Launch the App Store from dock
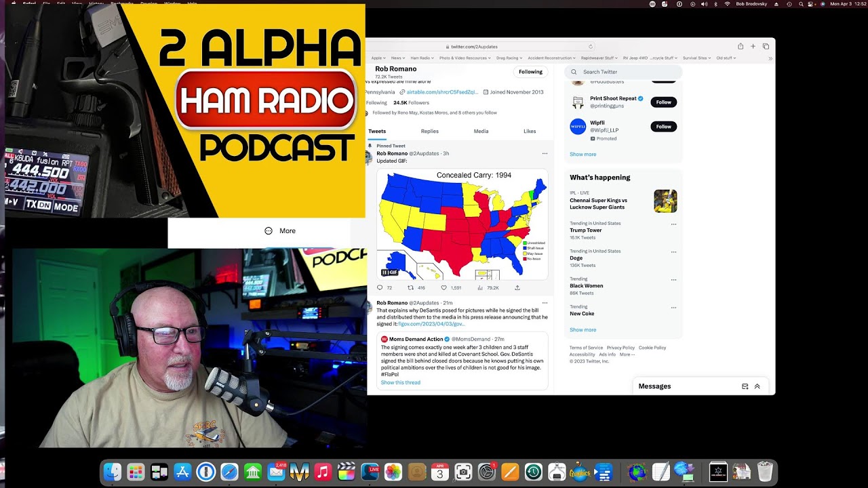 click(182, 472)
